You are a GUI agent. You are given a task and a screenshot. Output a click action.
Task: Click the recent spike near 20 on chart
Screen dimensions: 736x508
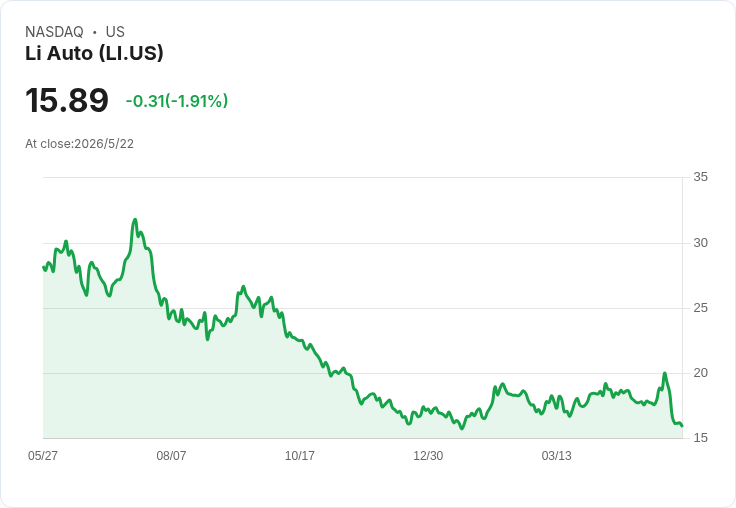[665, 373]
